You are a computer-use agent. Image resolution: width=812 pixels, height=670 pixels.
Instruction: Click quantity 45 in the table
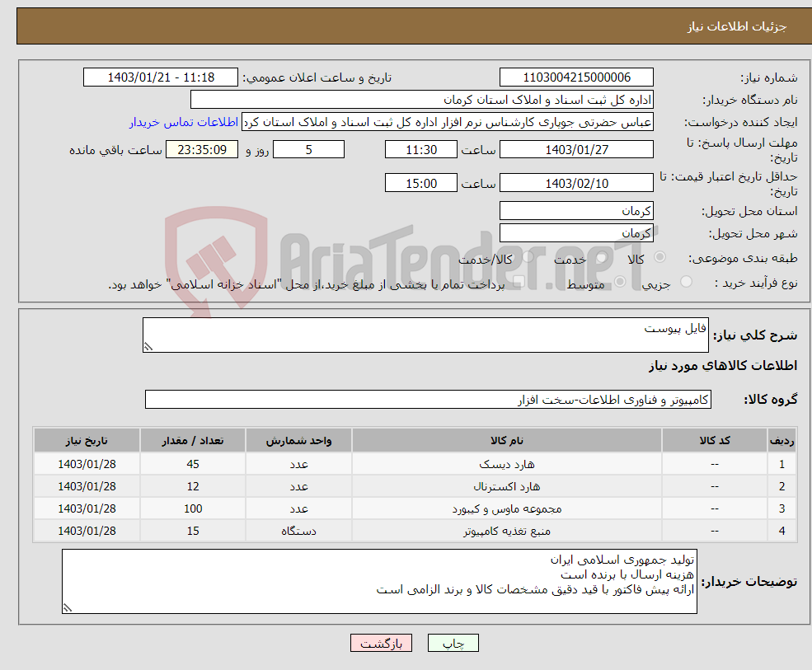tap(193, 464)
